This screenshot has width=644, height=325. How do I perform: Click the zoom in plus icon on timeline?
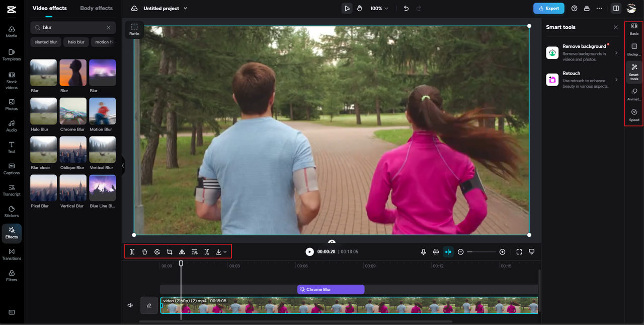click(x=502, y=252)
